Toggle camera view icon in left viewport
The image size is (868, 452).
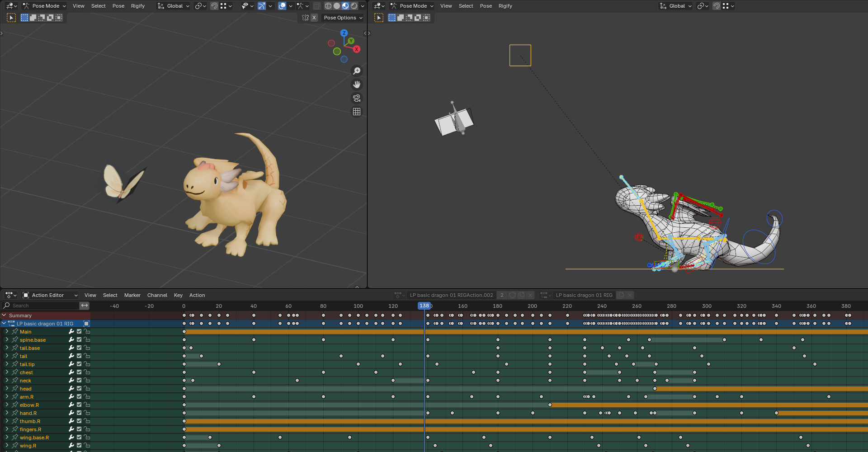[x=357, y=98]
